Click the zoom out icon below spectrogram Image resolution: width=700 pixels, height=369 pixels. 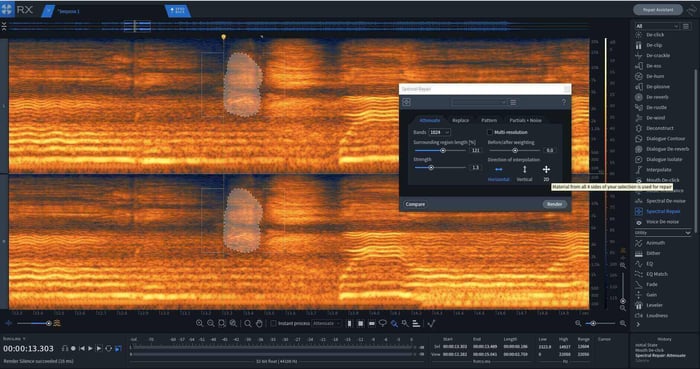(x=211, y=323)
